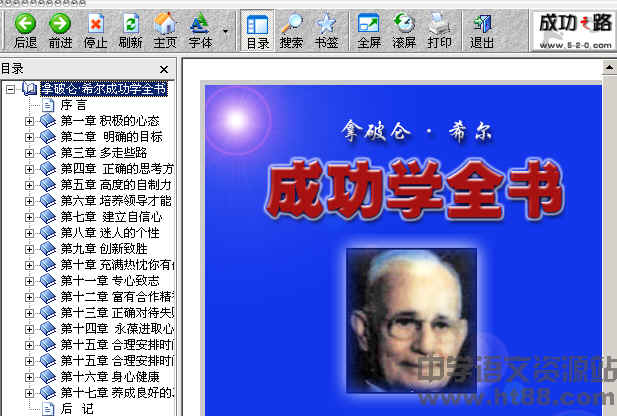The image size is (617, 416).
Task: Collapse the 拿破仑·希尔成功学全书 root node
Action: coord(11,89)
